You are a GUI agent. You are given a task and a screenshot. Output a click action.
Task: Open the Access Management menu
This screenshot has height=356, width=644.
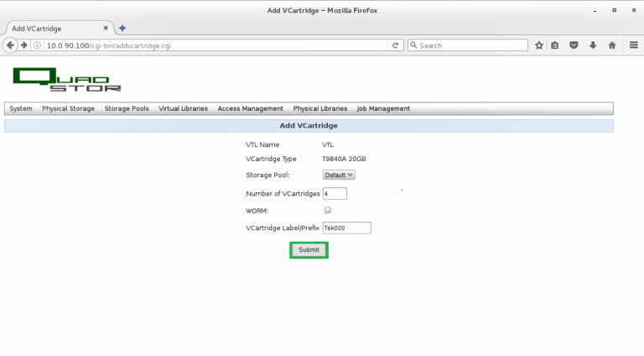tap(251, 108)
